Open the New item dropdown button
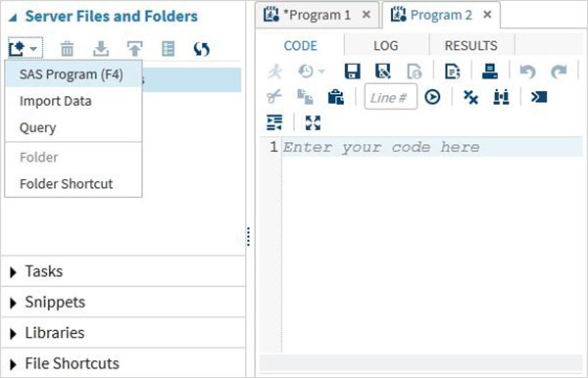 click(x=24, y=49)
